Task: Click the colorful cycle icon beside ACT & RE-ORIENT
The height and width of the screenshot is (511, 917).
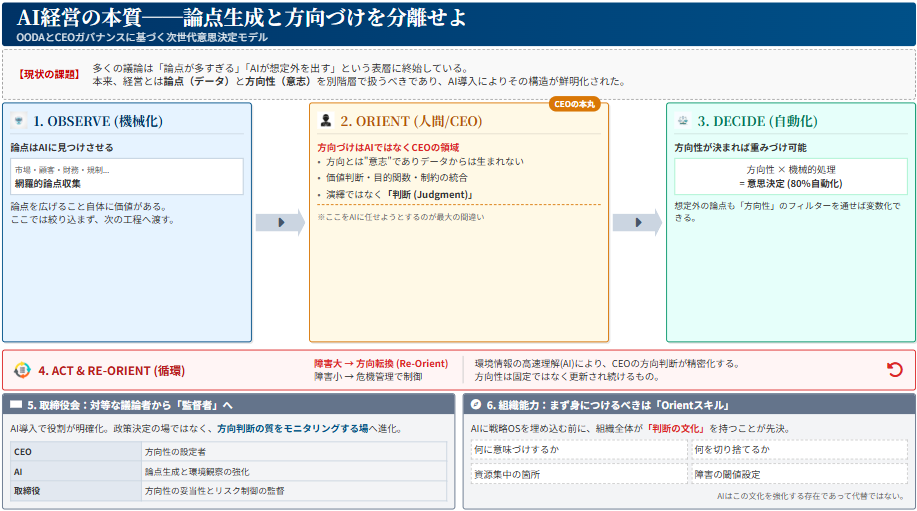Action: pos(22,370)
